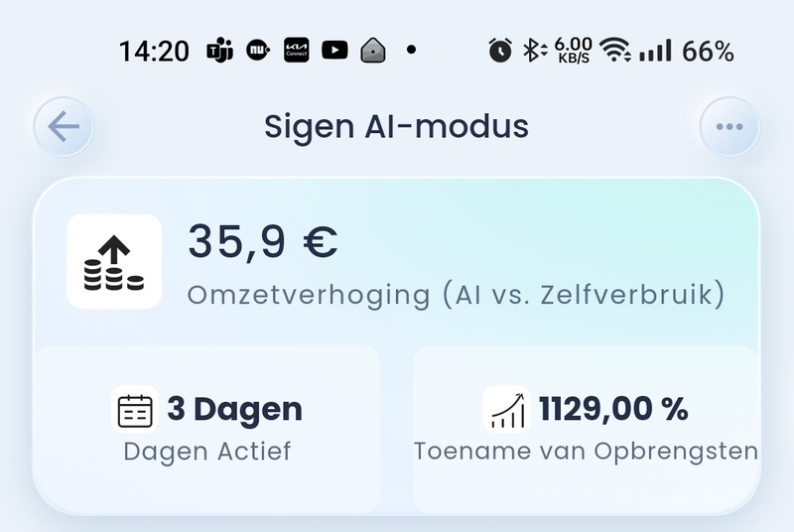Open the three-dot more options menu
Screen dimensions: 794x532
click(729, 127)
